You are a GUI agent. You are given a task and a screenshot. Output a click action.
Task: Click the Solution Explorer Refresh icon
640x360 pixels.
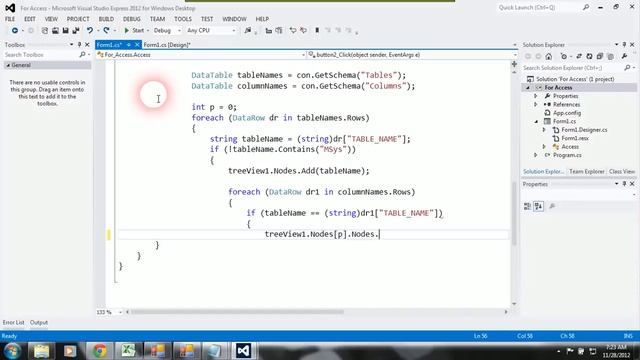click(589, 56)
